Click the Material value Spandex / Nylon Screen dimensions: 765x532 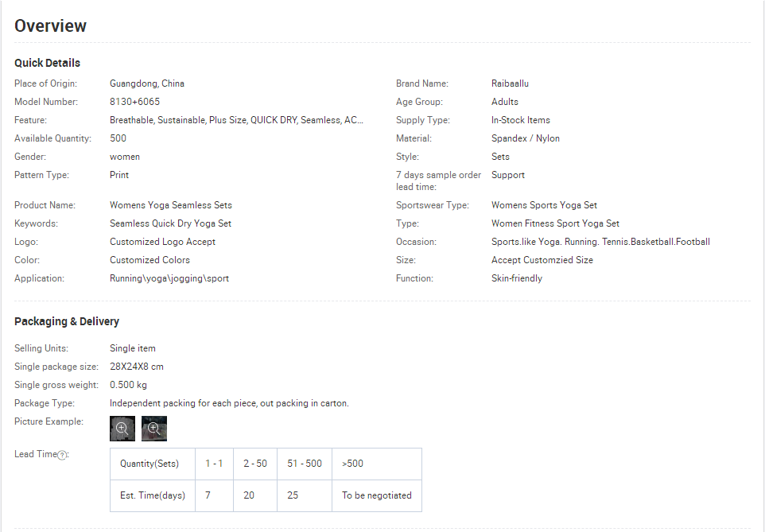526,138
